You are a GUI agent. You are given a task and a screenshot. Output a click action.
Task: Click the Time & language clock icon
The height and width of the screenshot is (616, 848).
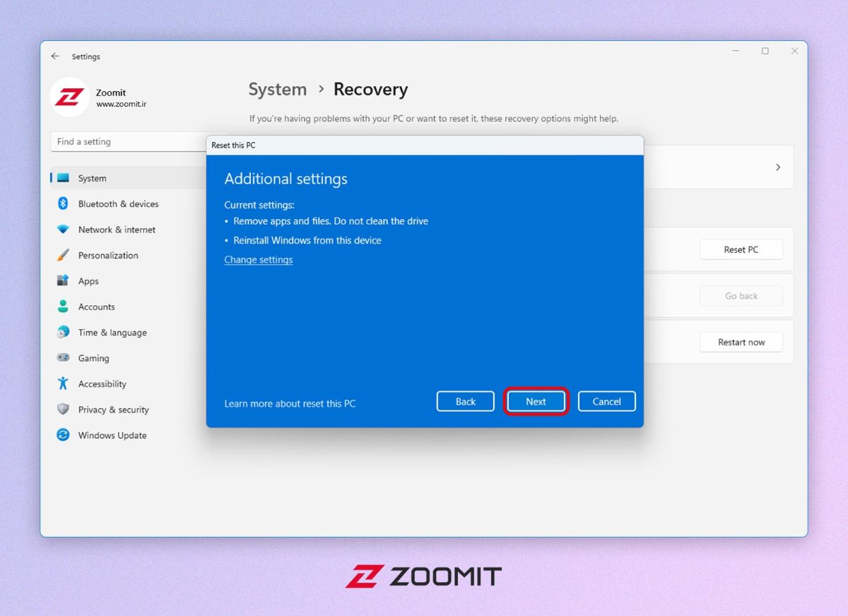coord(63,332)
